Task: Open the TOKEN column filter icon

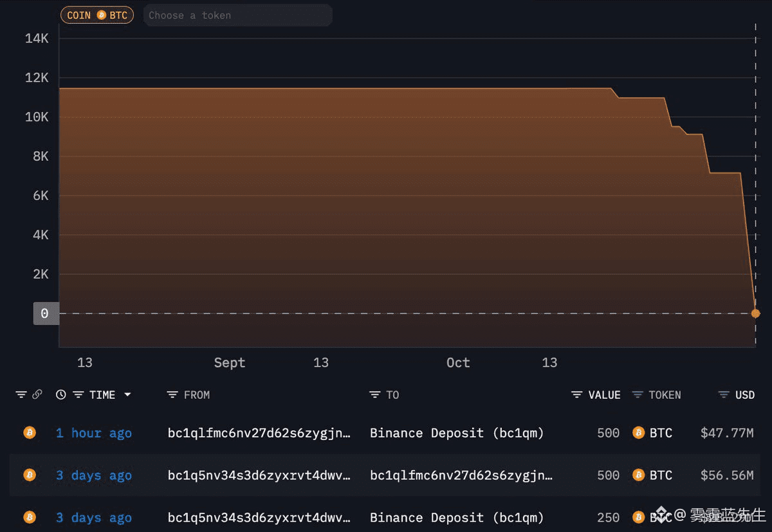Action: pyautogui.click(x=638, y=395)
